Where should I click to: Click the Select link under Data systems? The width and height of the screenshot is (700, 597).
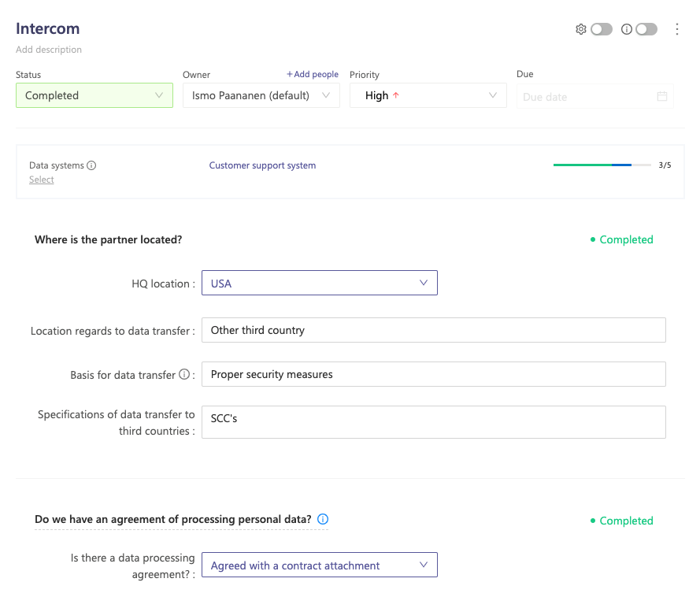(42, 180)
